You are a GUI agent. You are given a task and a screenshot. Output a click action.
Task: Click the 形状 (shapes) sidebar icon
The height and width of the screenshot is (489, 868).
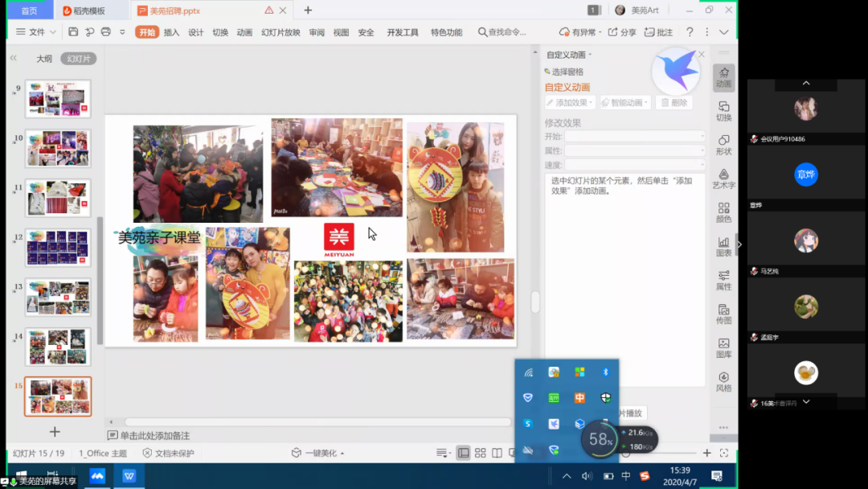pyautogui.click(x=723, y=145)
